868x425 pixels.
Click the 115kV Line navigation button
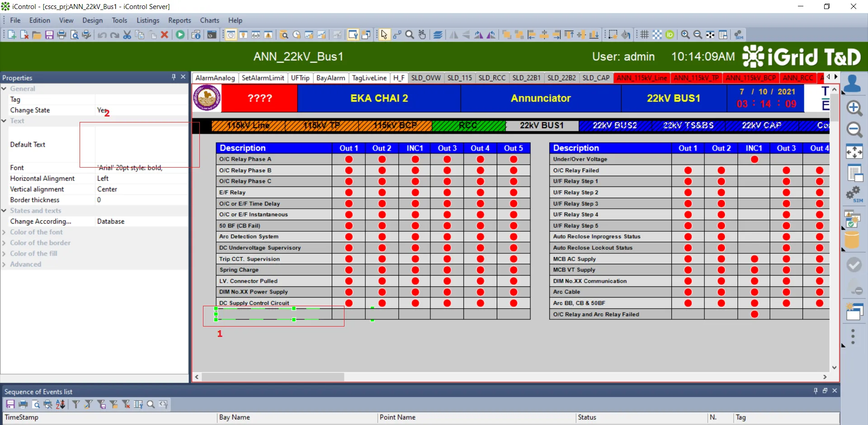(x=248, y=126)
